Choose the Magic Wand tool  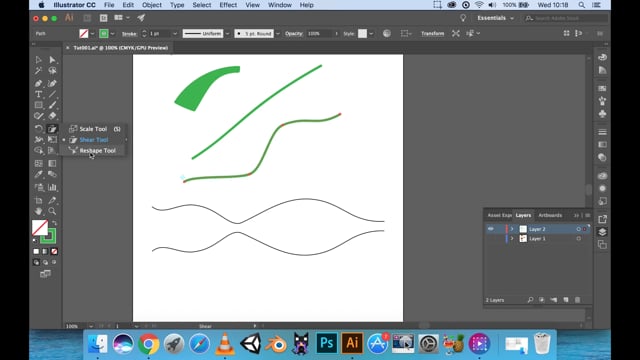[38, 71]
